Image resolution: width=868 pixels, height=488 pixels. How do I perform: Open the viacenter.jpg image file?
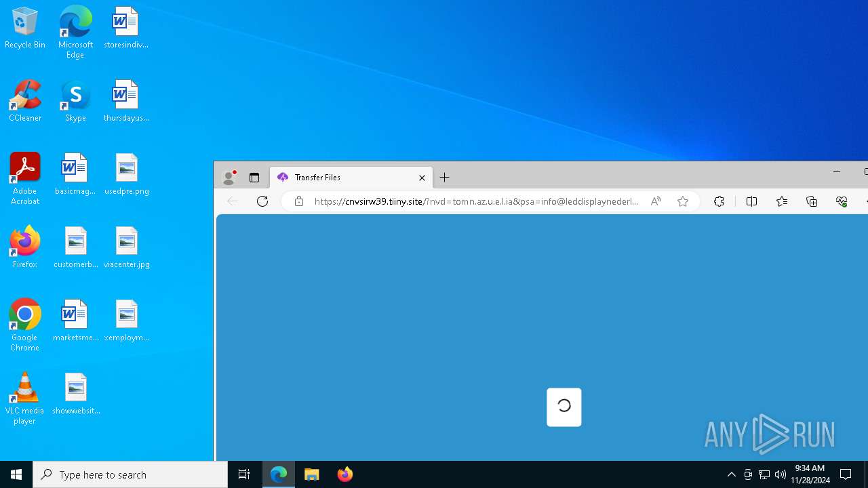(126, 248)
